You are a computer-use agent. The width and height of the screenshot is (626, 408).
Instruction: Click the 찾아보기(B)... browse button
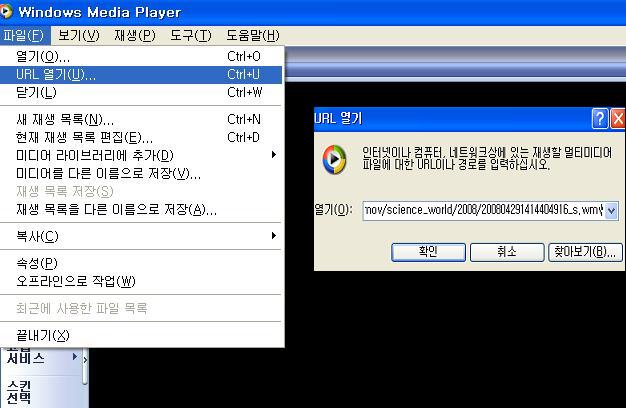[x=585, y=252]
